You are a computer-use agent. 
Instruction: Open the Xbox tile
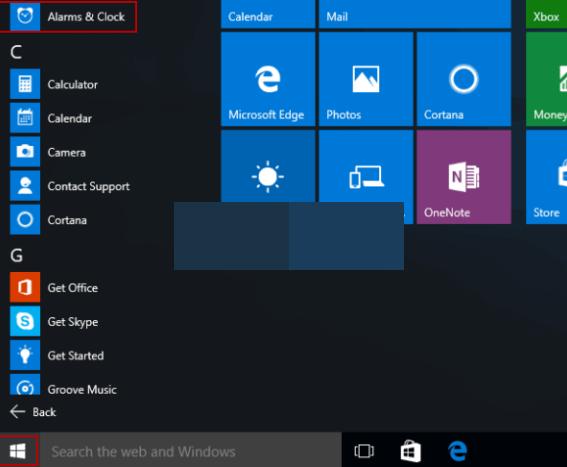546,14
